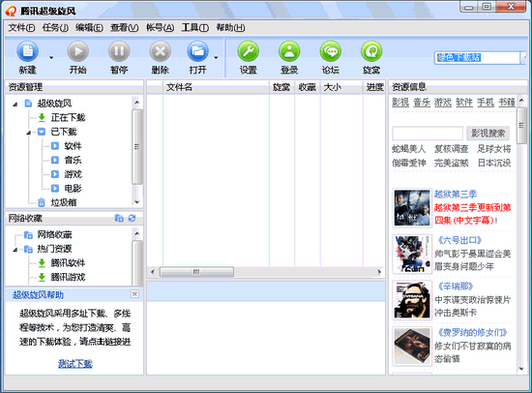Open the 垃圾箱 trash item
The height and width of the screenshot is (393, 532).
[x=64, y=202]
